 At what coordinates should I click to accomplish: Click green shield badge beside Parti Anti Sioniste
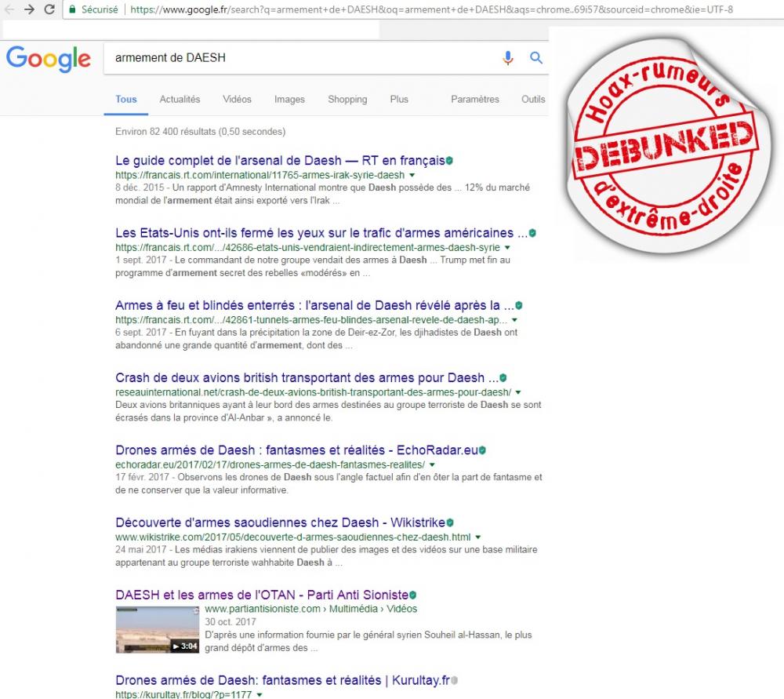(413, 595)
